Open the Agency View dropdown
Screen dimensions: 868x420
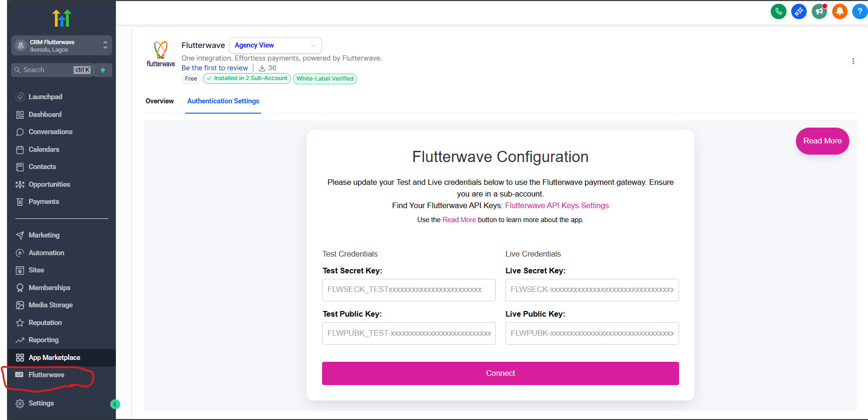tap(276, 45)
